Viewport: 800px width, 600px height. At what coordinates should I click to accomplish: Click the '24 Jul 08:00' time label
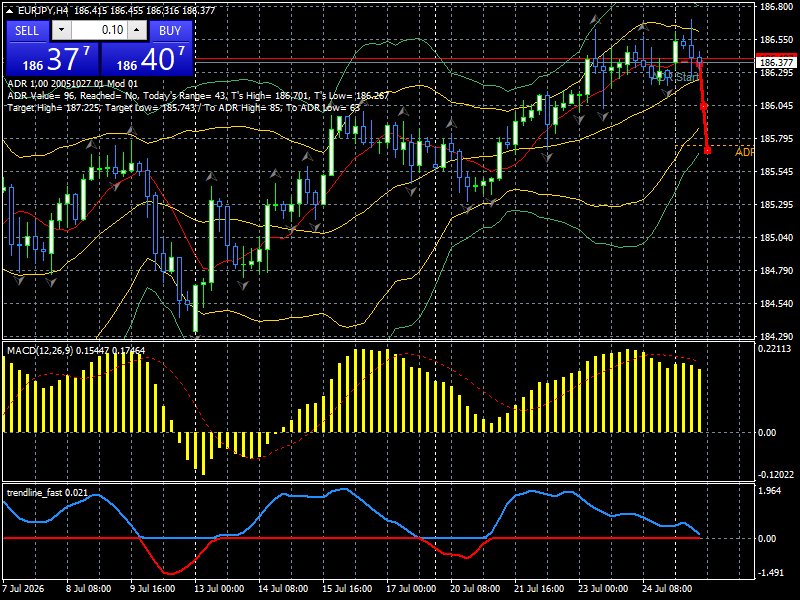click(x=667, y=588)
